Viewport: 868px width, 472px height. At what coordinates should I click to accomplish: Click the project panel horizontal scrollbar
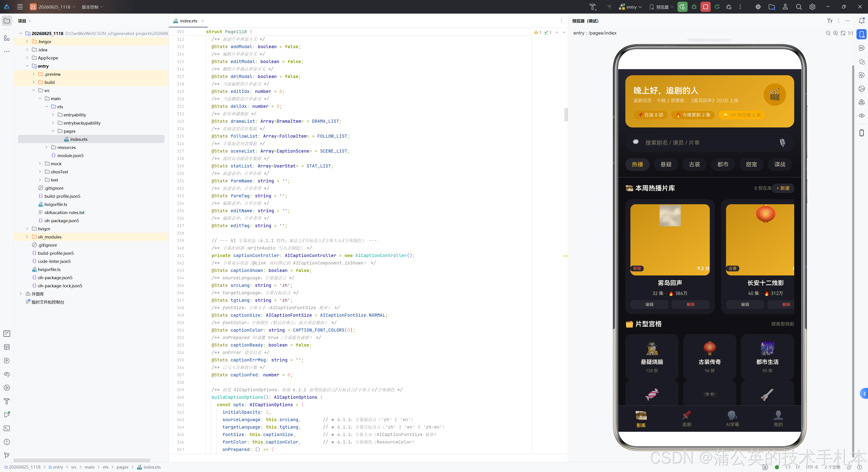(82, 460)
